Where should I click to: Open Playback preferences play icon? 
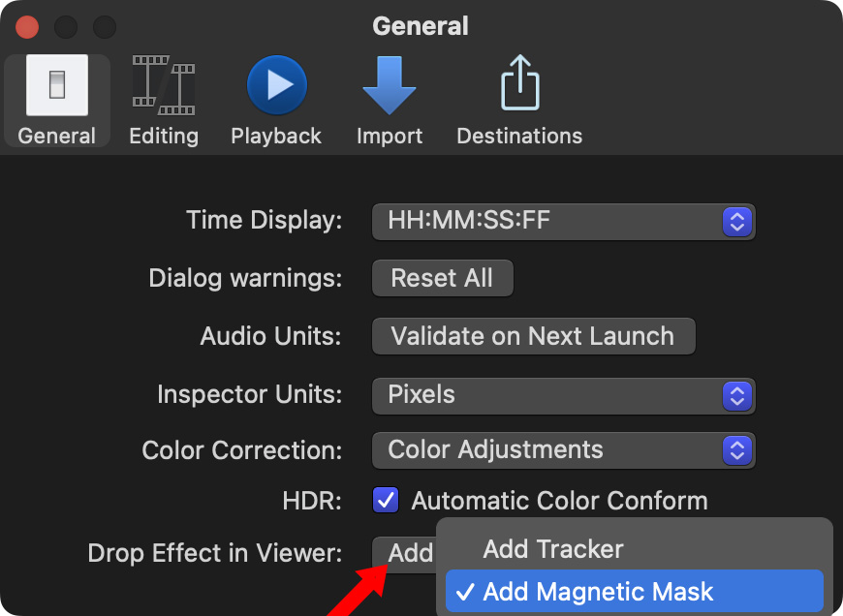[x=276, y=85]
